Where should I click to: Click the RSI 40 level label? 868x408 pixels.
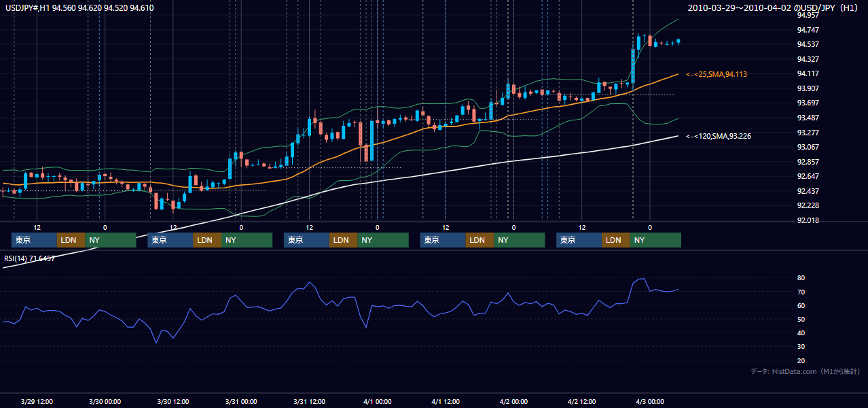[x=801, y=333]
